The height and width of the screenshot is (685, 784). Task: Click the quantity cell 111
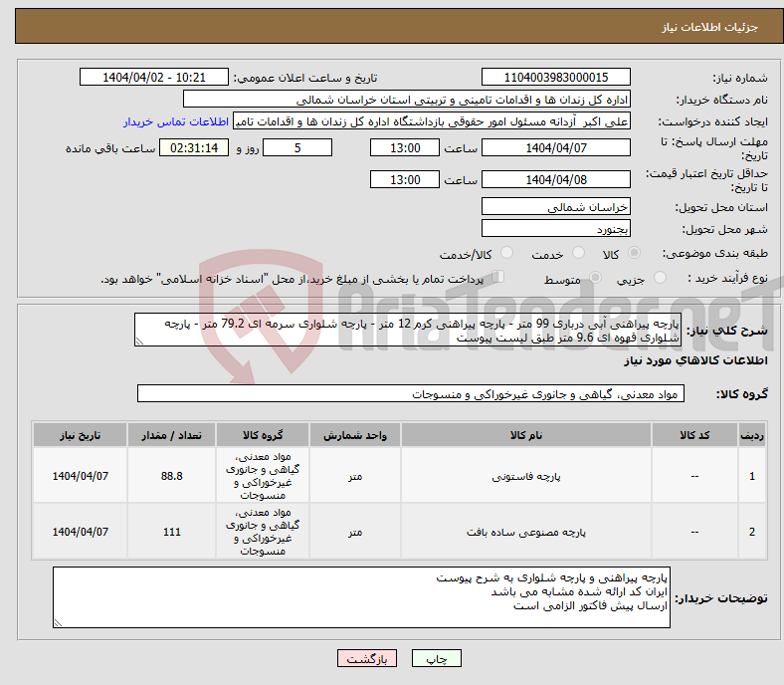click(171, 532)
